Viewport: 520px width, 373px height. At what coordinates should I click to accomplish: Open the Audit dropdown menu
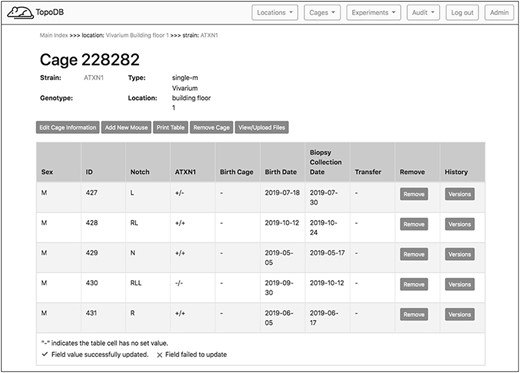(423, 13)
